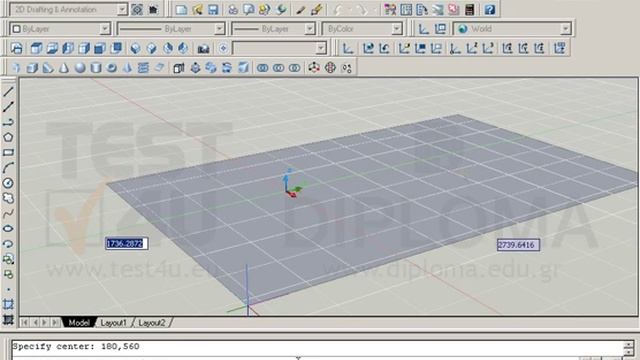
Task: Activate the 3D Rotate tool
Action: (330, 68)
